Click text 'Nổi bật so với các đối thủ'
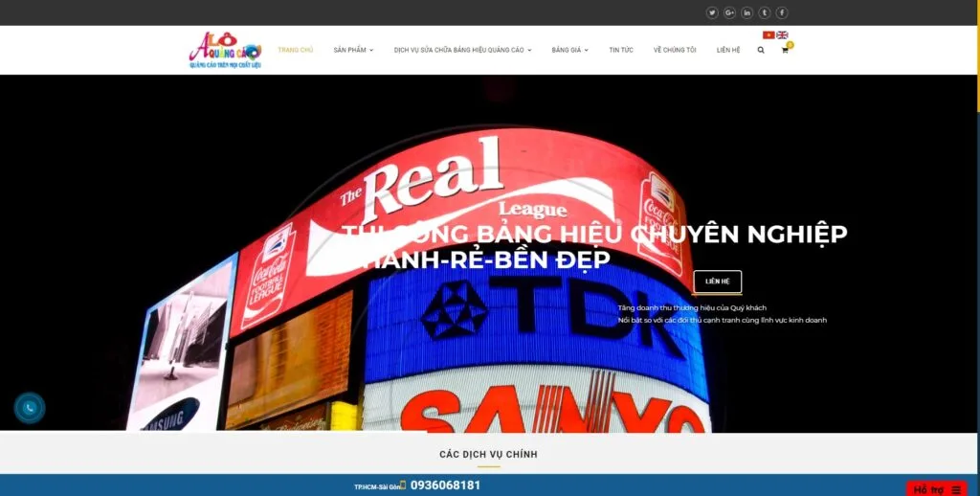Screen dimensions: 980x496 pyautogui.click(x=722, y=320)
